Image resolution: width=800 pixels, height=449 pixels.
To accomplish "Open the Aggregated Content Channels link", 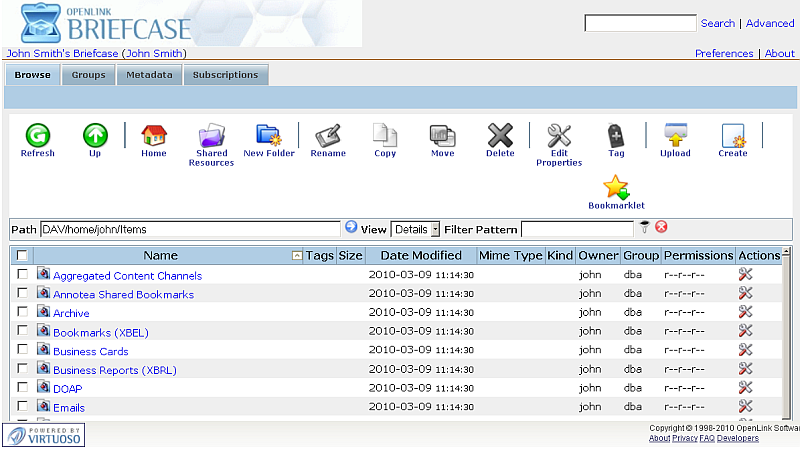I will click(x=127, y=275).
